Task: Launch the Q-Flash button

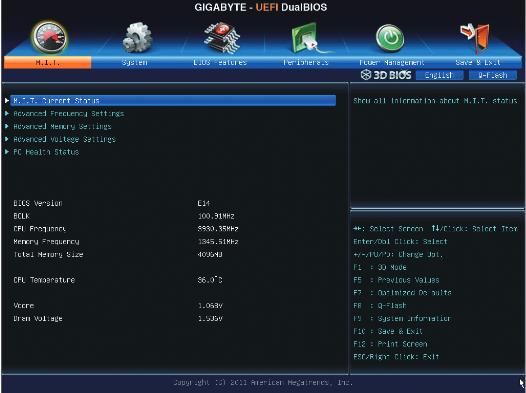Action: pos(493,75)
